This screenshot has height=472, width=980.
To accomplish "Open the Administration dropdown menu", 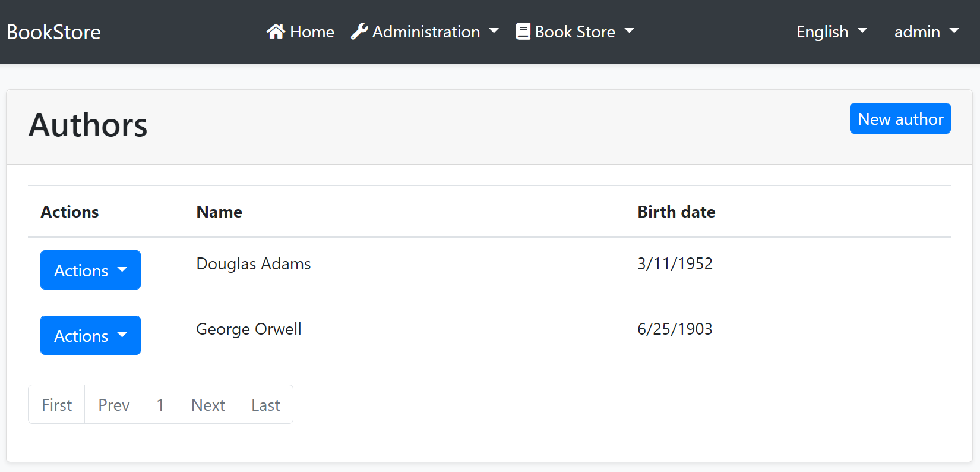I will [x=425, y=32].
